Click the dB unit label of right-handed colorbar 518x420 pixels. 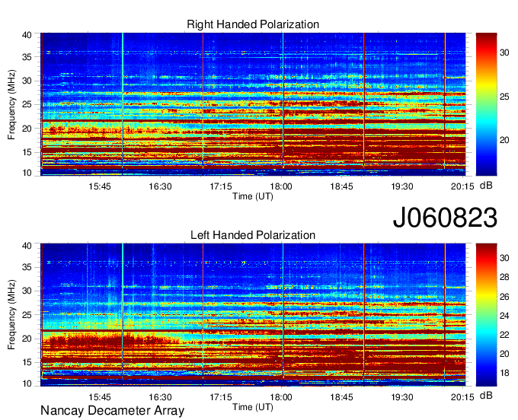[486, 186]
